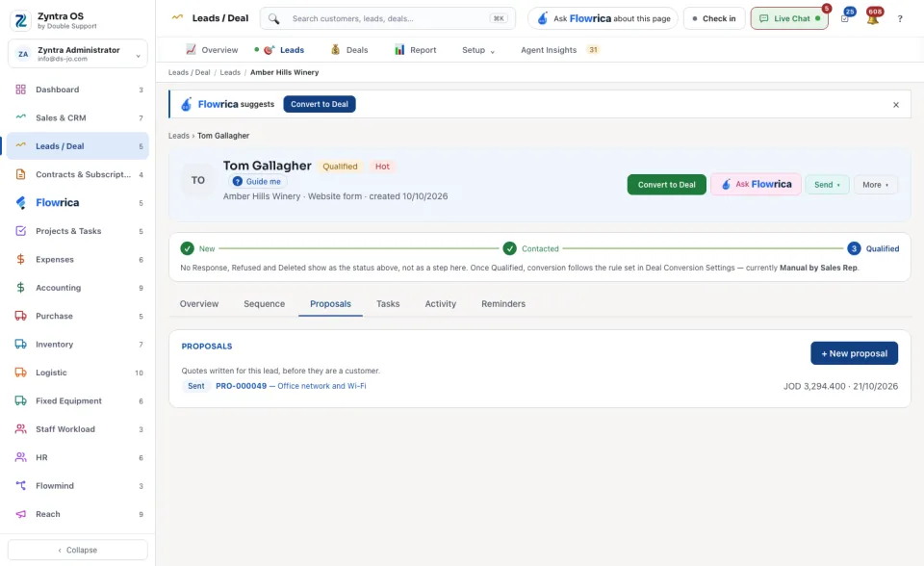This screenshot has height=566, width=924.
Task: Open the tasks checklist icon with badge 25
Action: pyautogui.click(x=845, y=18)
